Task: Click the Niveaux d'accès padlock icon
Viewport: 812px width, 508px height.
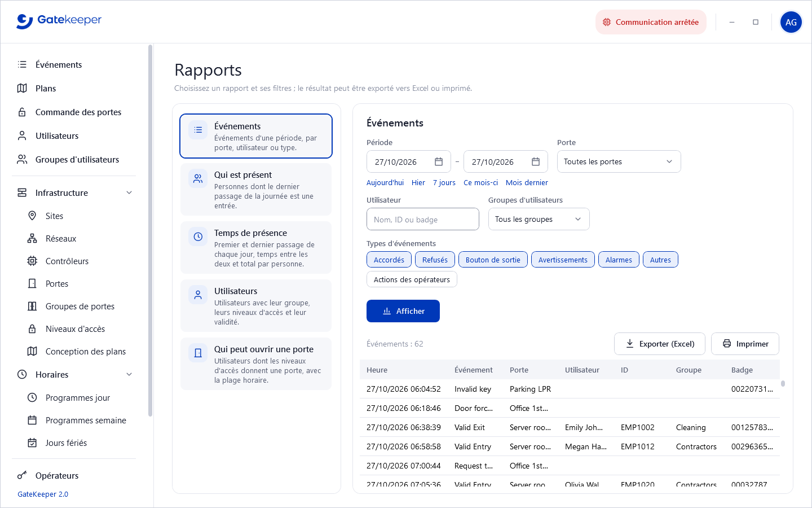Action: coord(32,329)
